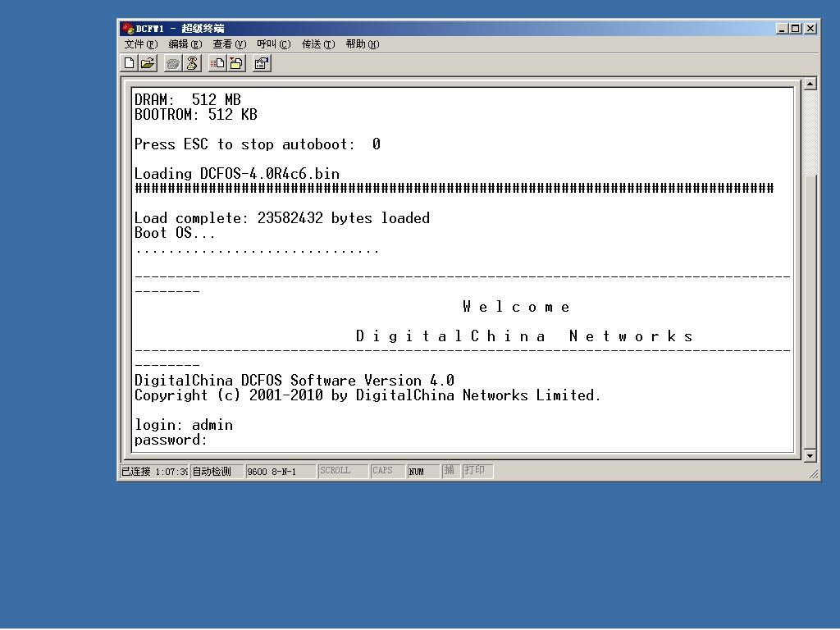The width and height of the screenshot is (840, 630).
Task: Click 'DigitalChina DCFOS Software Version 4.0' line
Action: (x=294, y=381)
